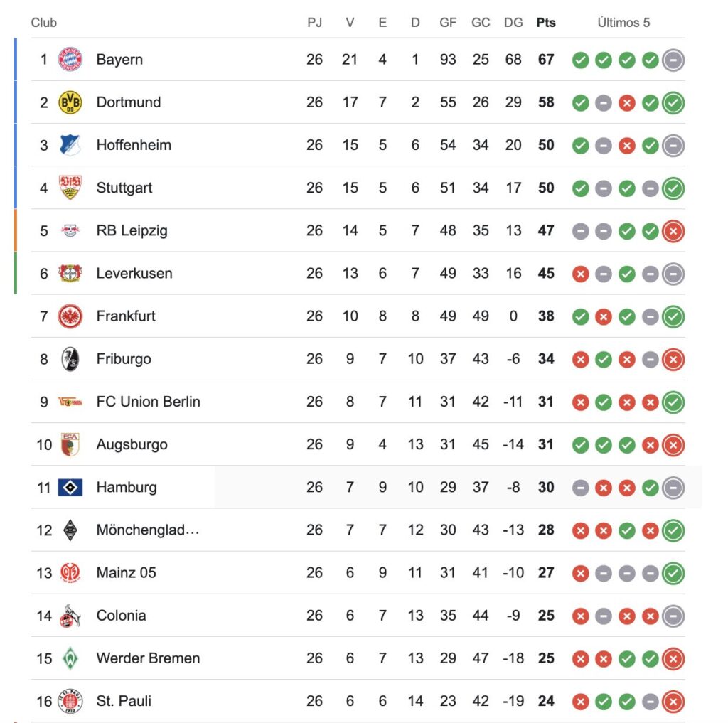Click the Leverkusen crest icon
This screenshot has width=728, height=723.
click(x=70, y=273)
